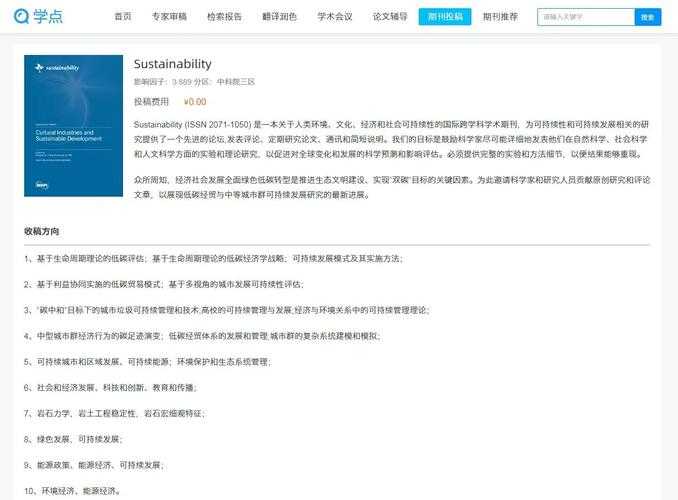Select the highlighted 期刊投稿 tab
This screenshot has height=500, width=678.
pos(445,16)
